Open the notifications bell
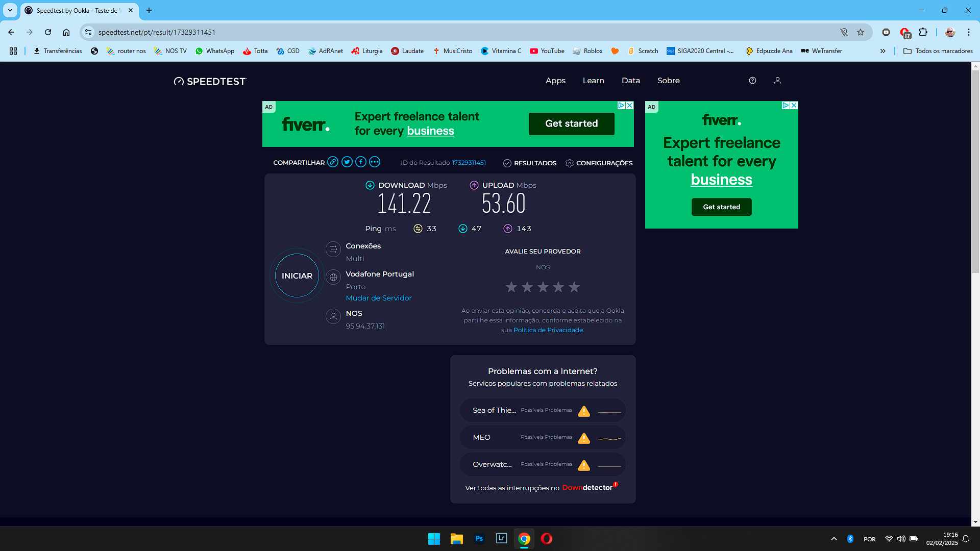The height and width of the screenshot is (551, 980). 966,539
